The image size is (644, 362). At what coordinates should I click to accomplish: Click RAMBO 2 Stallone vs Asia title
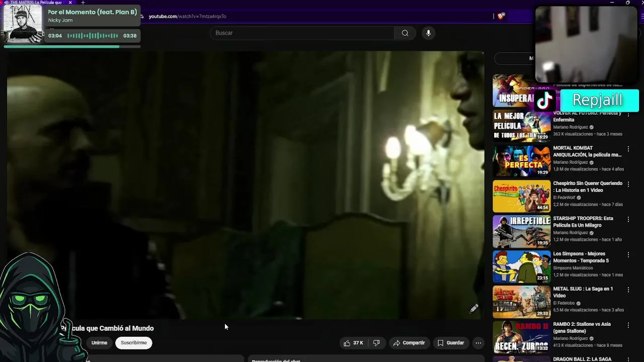[x=582, y=327]
